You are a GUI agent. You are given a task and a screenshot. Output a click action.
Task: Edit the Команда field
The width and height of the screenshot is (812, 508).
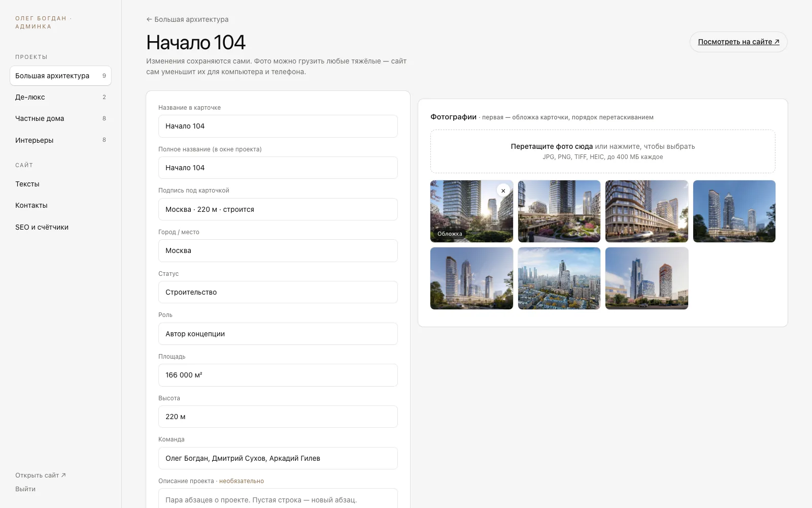point(278,458)
